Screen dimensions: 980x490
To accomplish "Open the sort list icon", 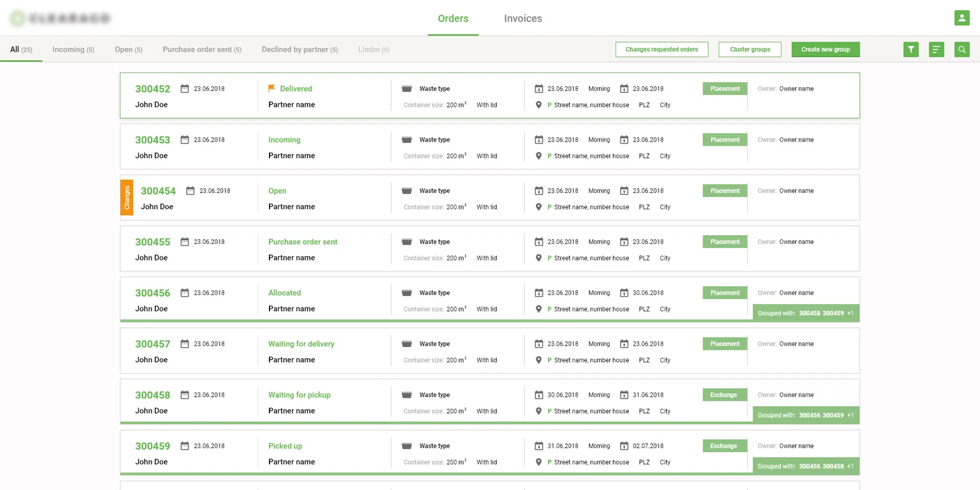I will (936, 49).
